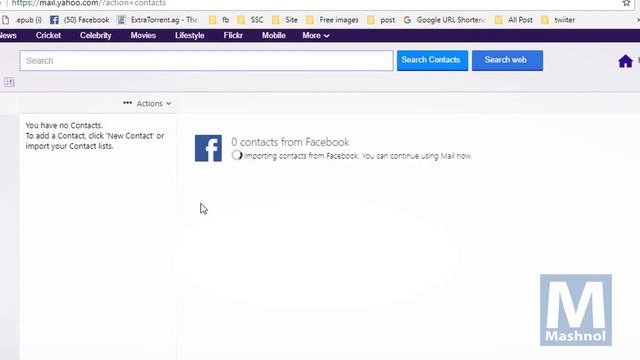Open the fb bookmark folder
The height and width of the screenshot is (360, 640).
[x=219, y=20]
